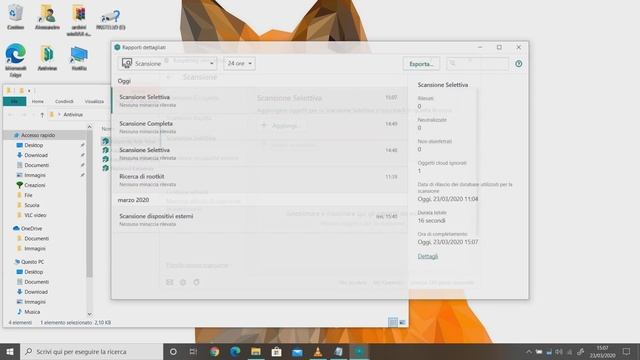
Task: Select Musica under Questo PC
Action: 32,312
